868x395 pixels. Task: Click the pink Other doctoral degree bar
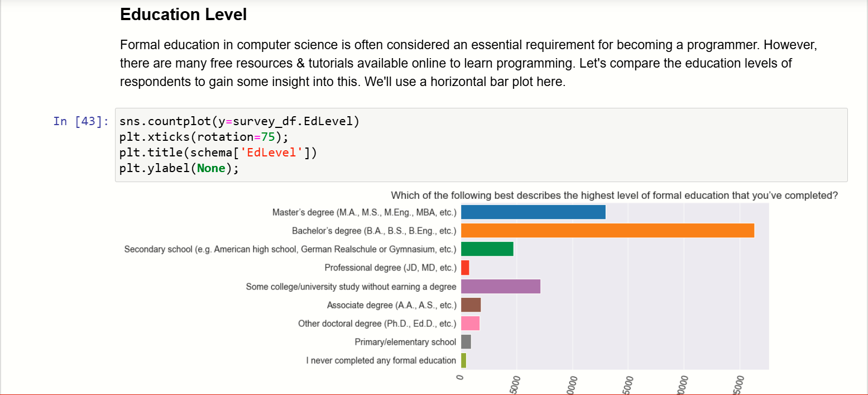[470, 323]
